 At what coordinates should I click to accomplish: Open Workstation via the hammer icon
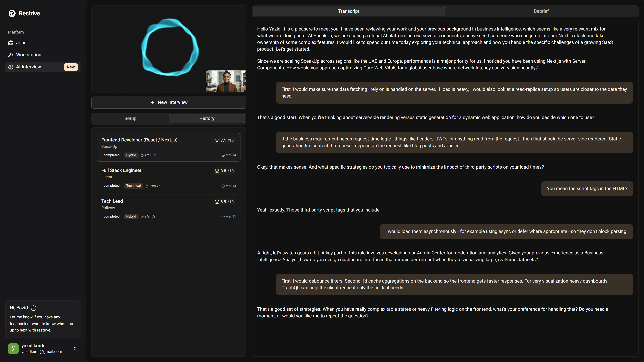coord(11,54)
